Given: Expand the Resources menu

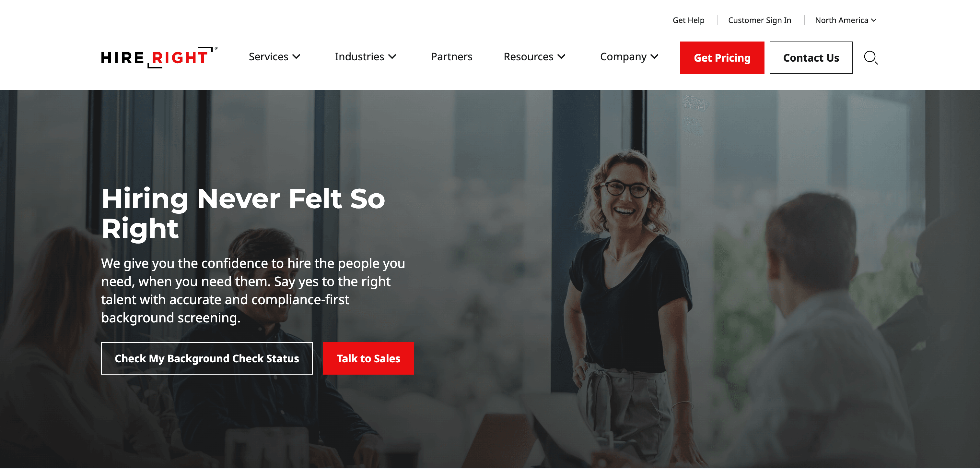Looking at the screenshot, I should point(534,57).
